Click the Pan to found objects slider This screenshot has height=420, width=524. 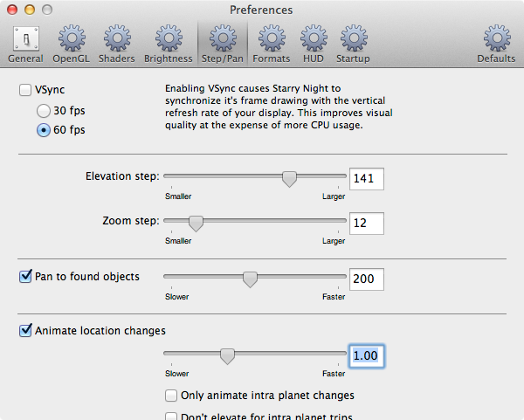250,279
